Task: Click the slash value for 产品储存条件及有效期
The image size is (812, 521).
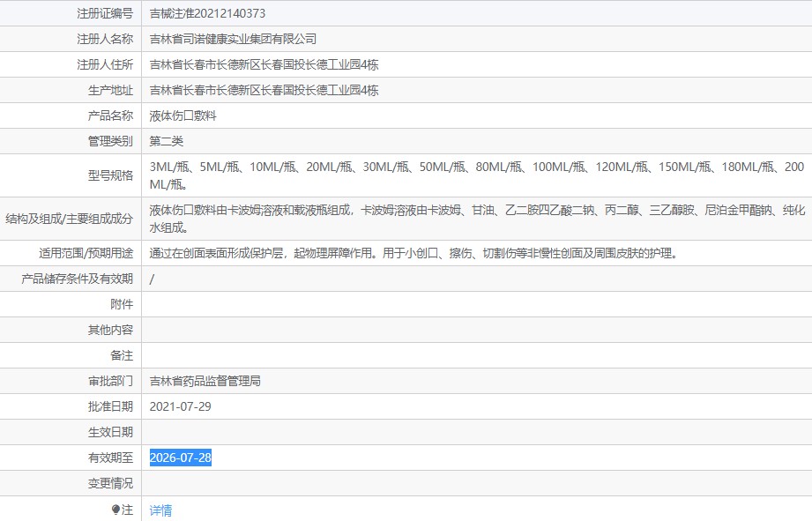Action: (x=153, y=279)
